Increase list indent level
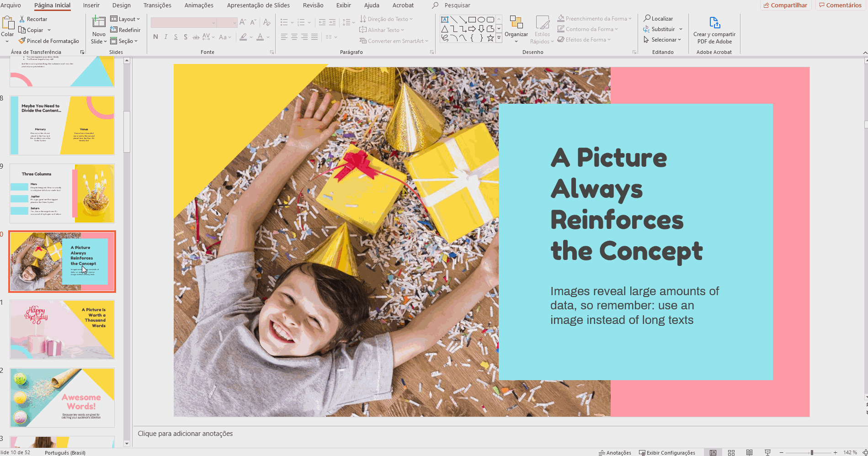Viewport: 868px width, 456px height. (x=332, y=22)
